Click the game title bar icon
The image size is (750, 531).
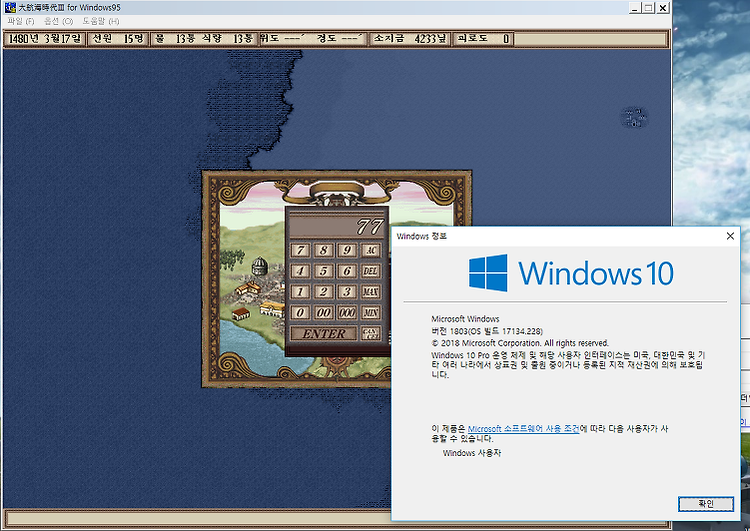[10, 7]
